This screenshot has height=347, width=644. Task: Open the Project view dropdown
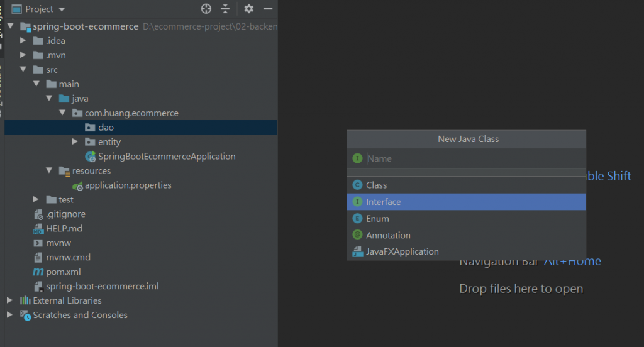pos(62,9)
